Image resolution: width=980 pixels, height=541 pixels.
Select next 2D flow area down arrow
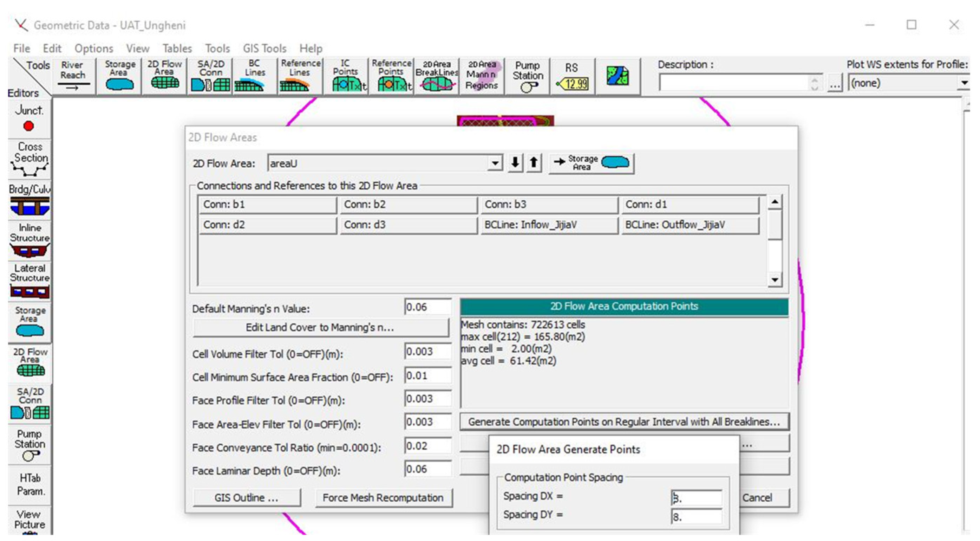coord(515,163)
